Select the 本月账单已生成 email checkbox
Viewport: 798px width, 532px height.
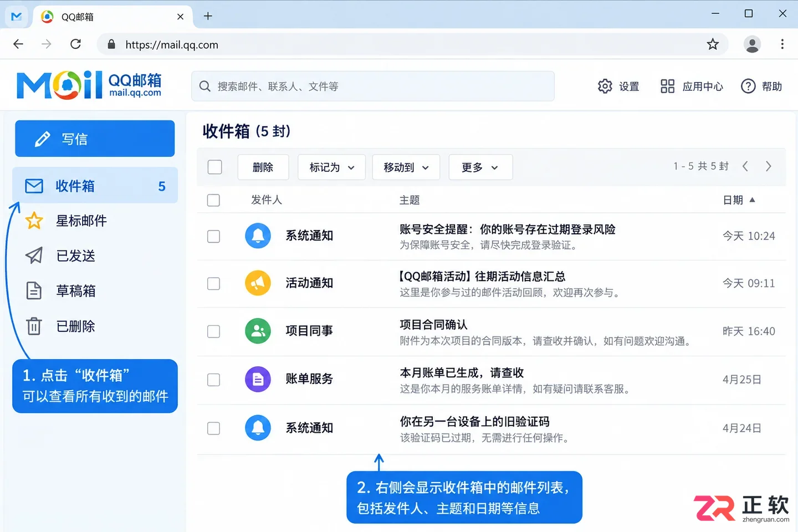213,380
